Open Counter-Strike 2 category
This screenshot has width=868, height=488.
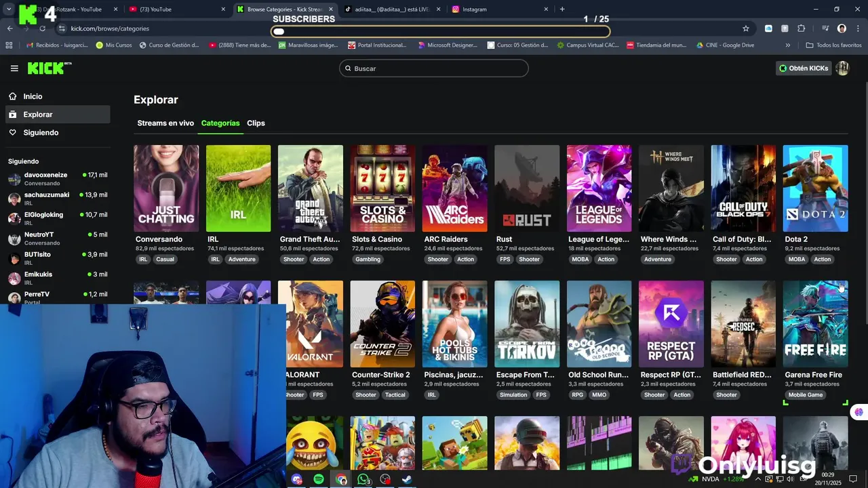click(382, 324)
